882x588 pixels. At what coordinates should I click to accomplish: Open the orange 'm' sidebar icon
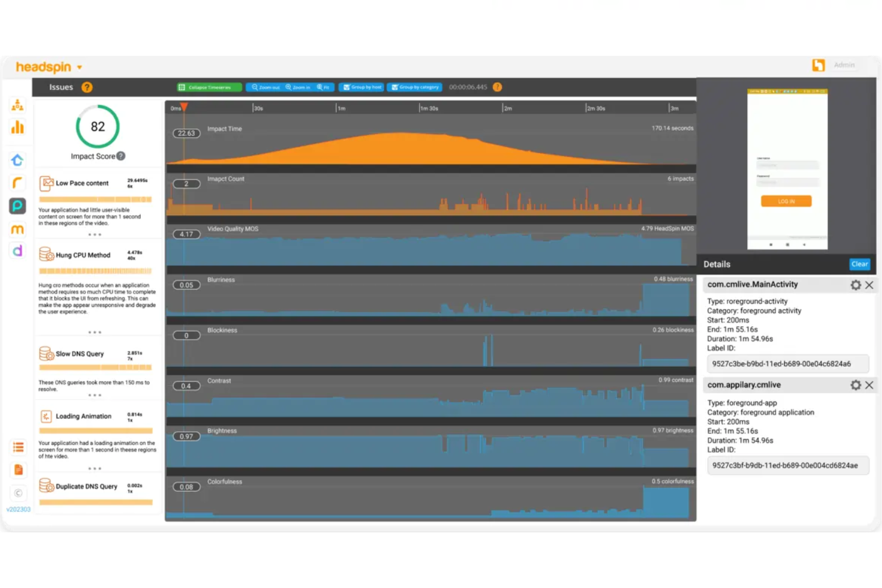pos(17,229)
